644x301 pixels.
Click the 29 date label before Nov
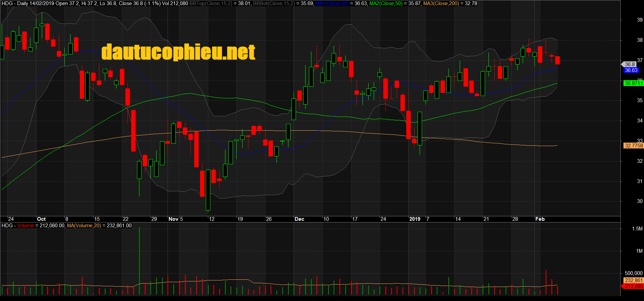154,219
